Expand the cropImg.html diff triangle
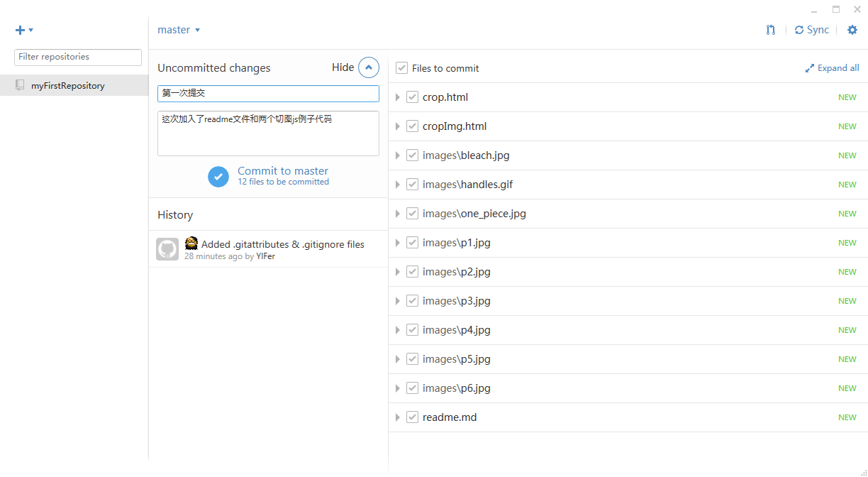 [x=398, y=126]
